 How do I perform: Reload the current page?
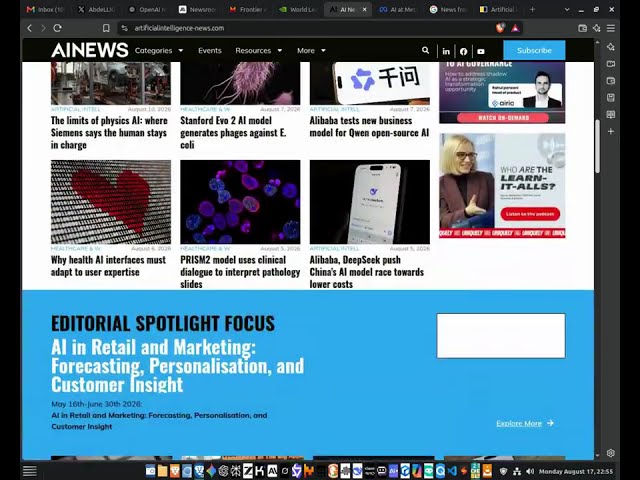57,28
